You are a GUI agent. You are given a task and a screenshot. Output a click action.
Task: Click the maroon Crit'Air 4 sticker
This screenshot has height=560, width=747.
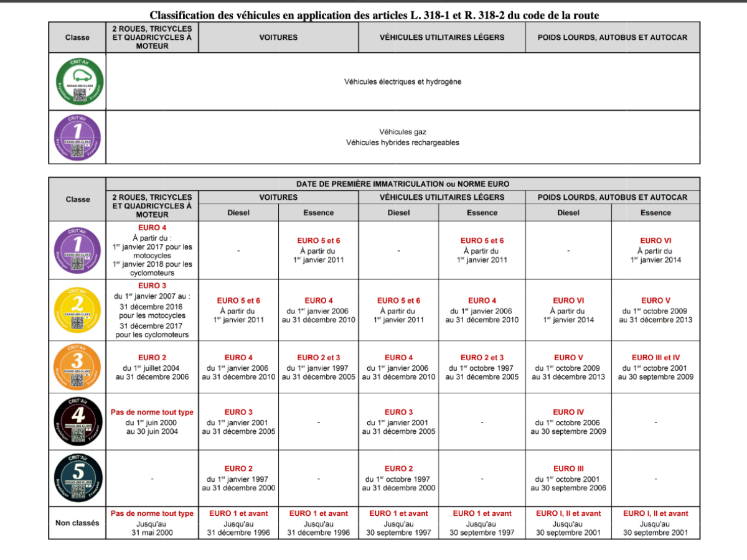[78, 422]
